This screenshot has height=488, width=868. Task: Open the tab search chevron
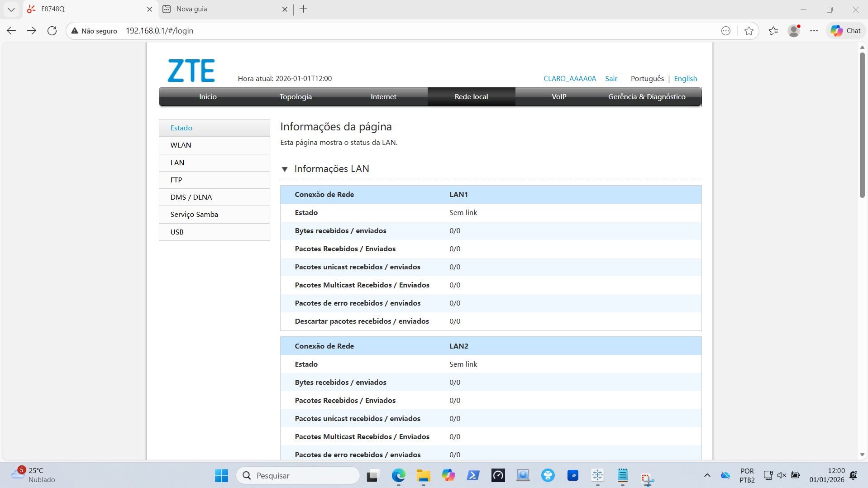point(11,9)
